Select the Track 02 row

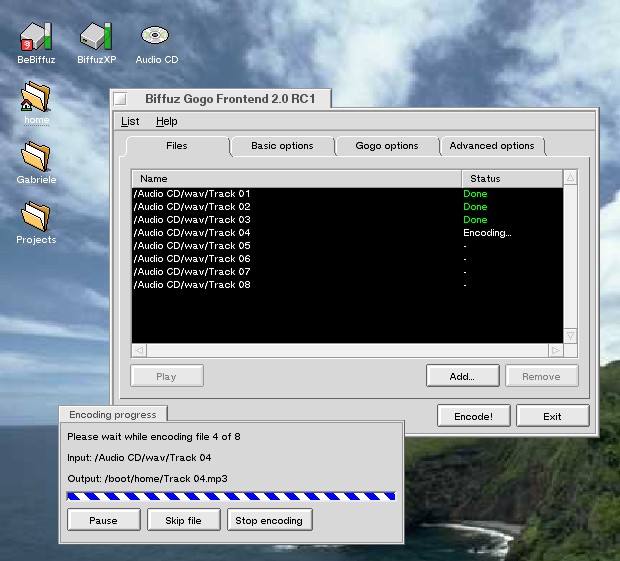(347, 207)
